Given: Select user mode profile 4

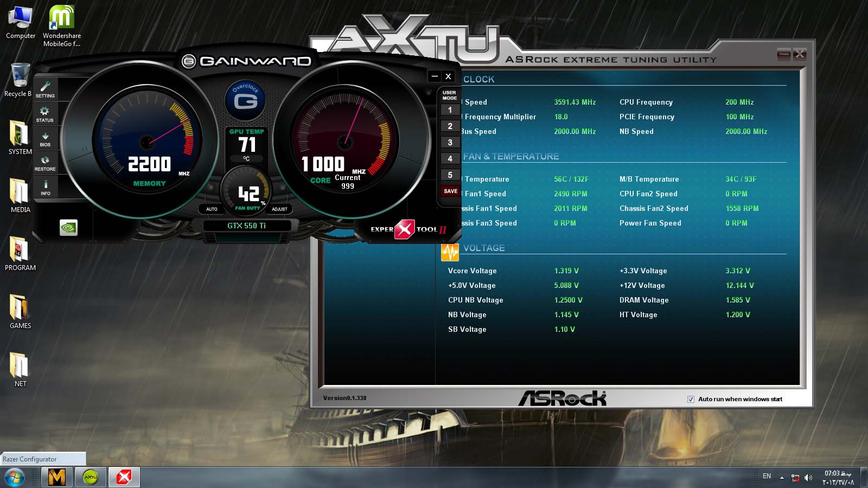Looking at the screenshot, I should click(450, 159).
